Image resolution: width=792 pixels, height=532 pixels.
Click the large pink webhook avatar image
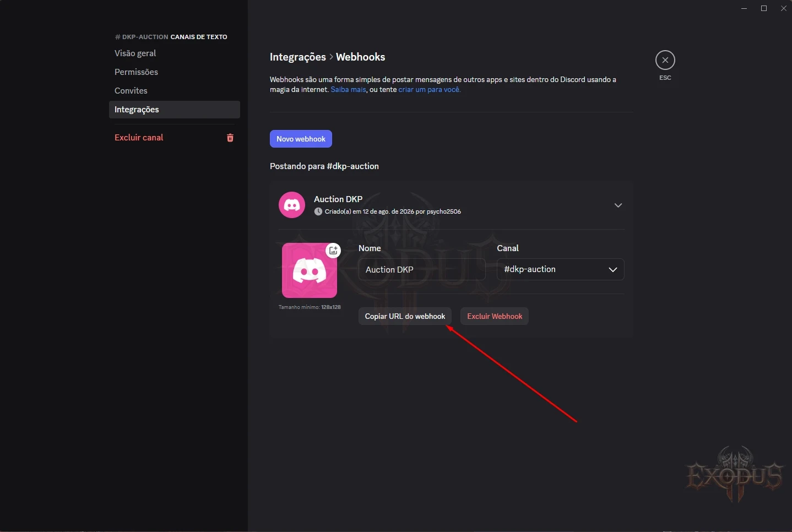[309, 270]
